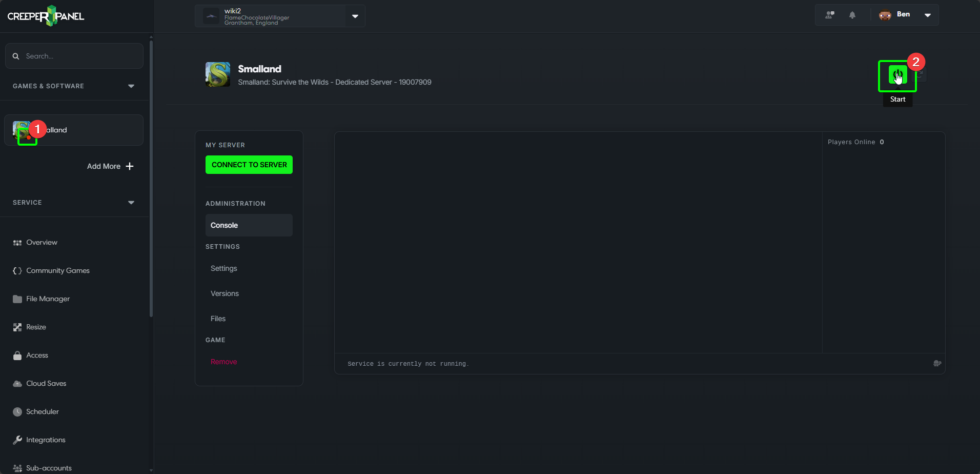Click the Scheduler clock icon

click(17, 412)
